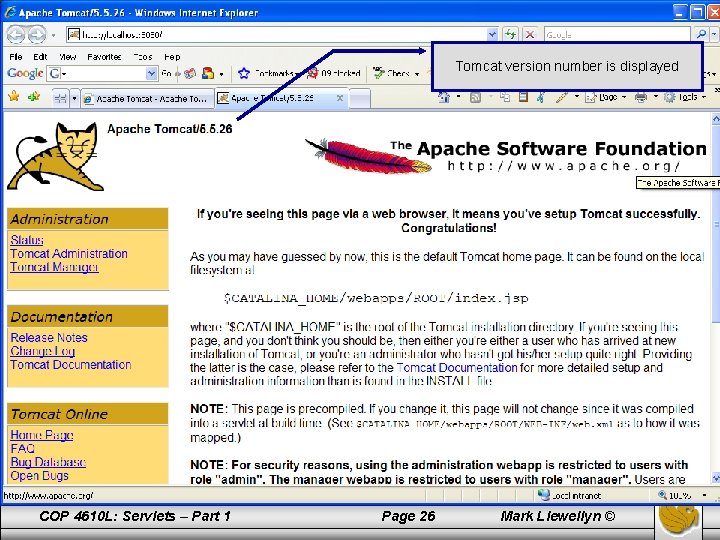Open the Help menu
This screenshot has width=720, height=540.
pyautogui.click(x=172, y=57)
